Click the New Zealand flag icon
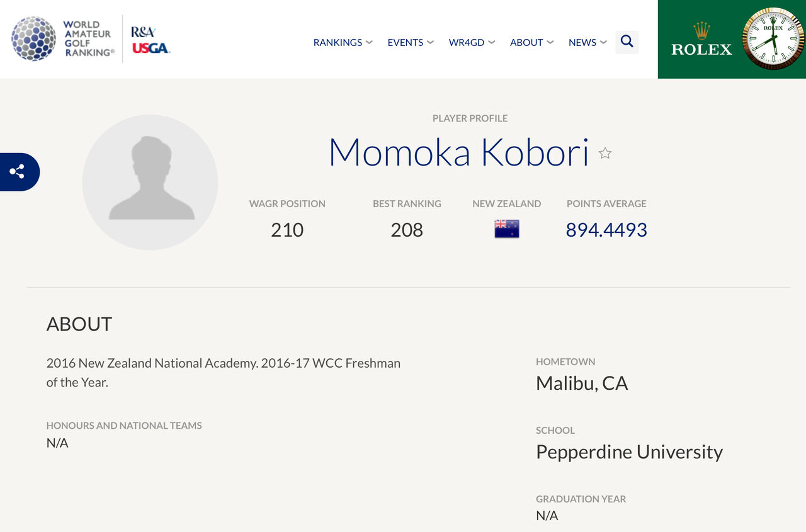This screenshot has height=532, width=806. point(507,229)
